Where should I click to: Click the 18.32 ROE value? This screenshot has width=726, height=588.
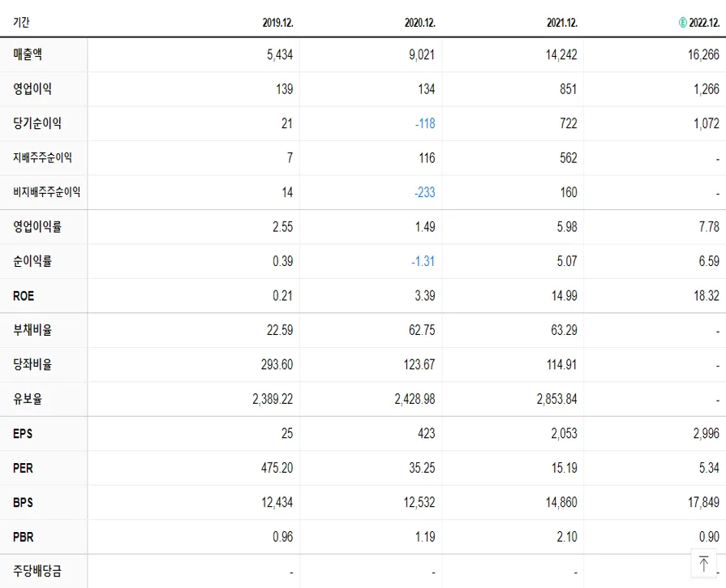(x=706, y=296)
